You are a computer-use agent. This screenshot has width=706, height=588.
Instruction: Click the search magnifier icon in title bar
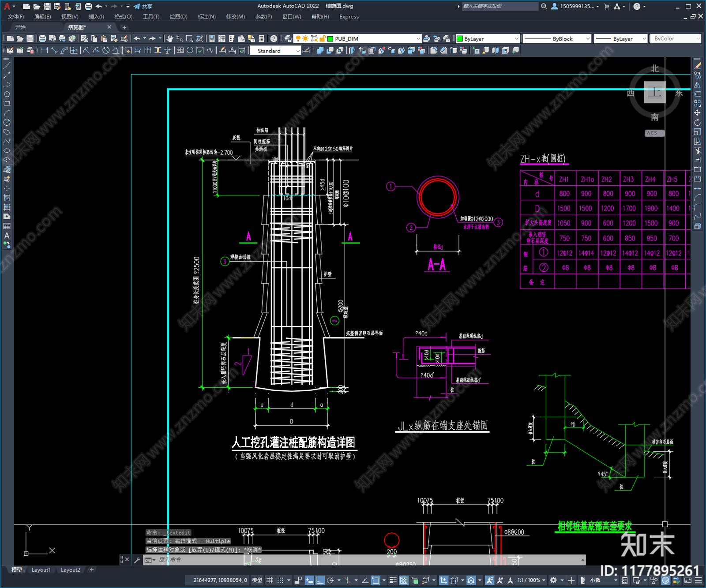544,6
